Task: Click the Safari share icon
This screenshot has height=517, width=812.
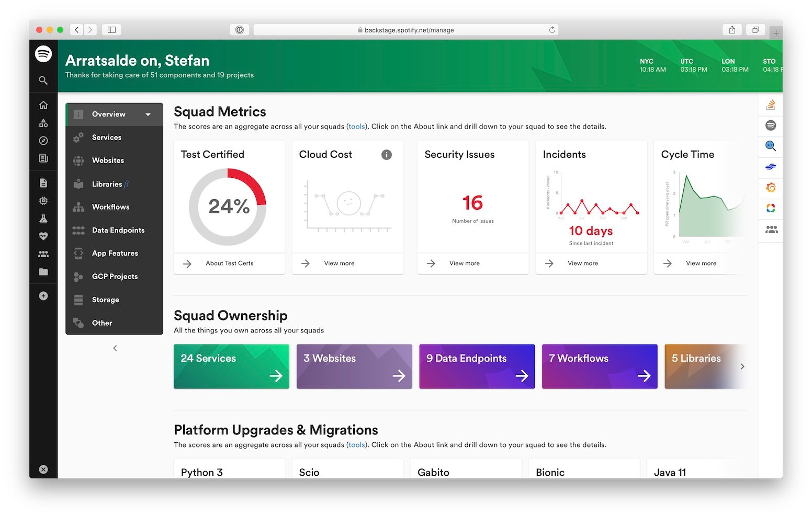Action: (x=732, y=30)
